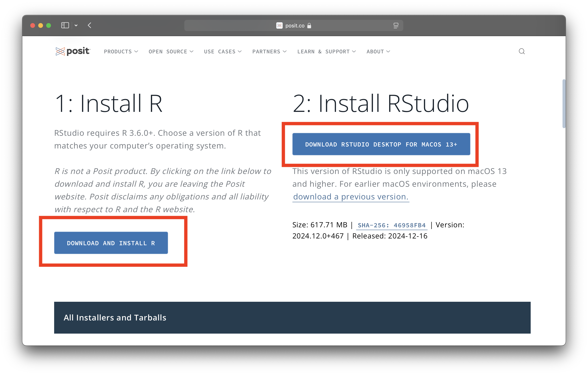The height and width of the screenshot is (375, 588).
Task: Click the SHA-256: 46958FB4 checksum link
Action: coord(391,225)
